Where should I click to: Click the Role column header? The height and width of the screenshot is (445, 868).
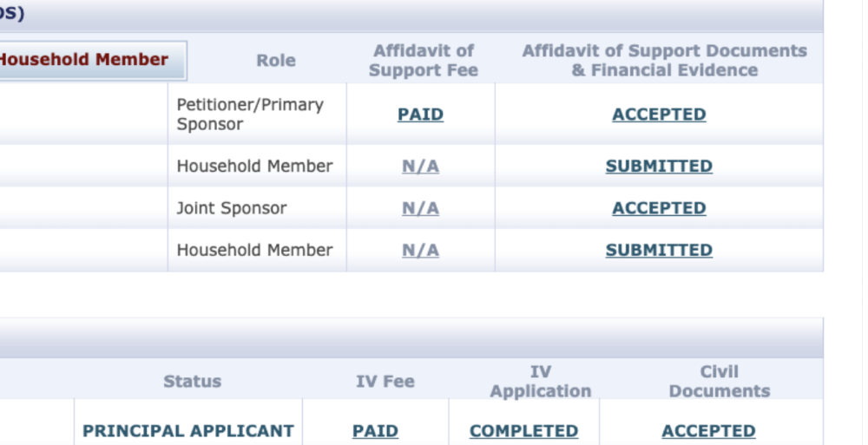[276, 61]
